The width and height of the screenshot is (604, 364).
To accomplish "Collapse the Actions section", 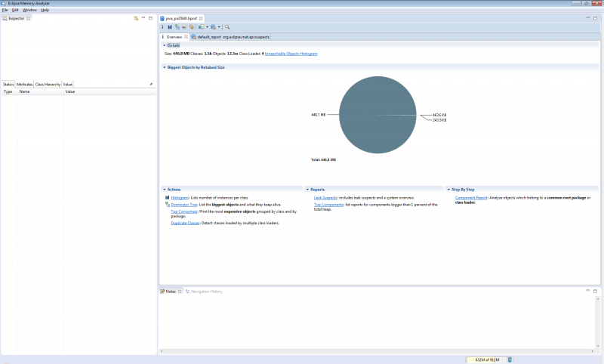I will coord(165,190).
